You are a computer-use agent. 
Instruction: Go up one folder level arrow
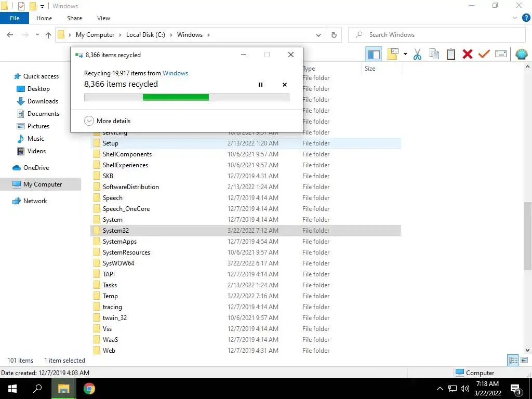pos(48,35)
